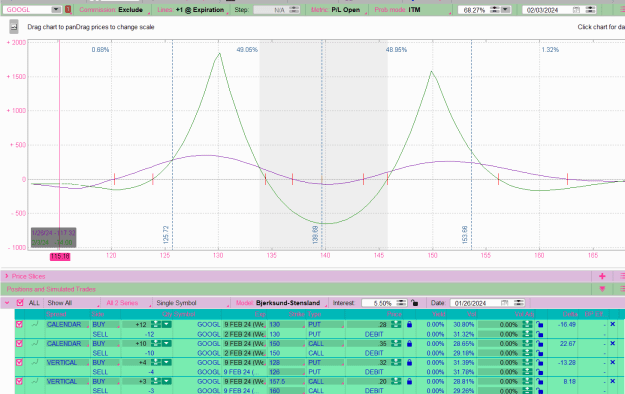Open the Prob mode ITM menu
This screenshot has width=625, height=394.
397,10
